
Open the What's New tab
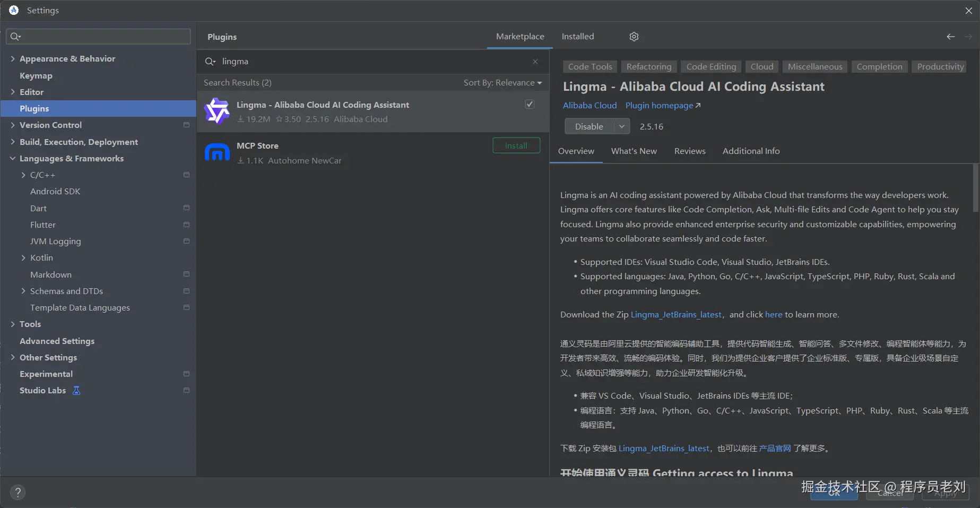(x=634, y=151)
